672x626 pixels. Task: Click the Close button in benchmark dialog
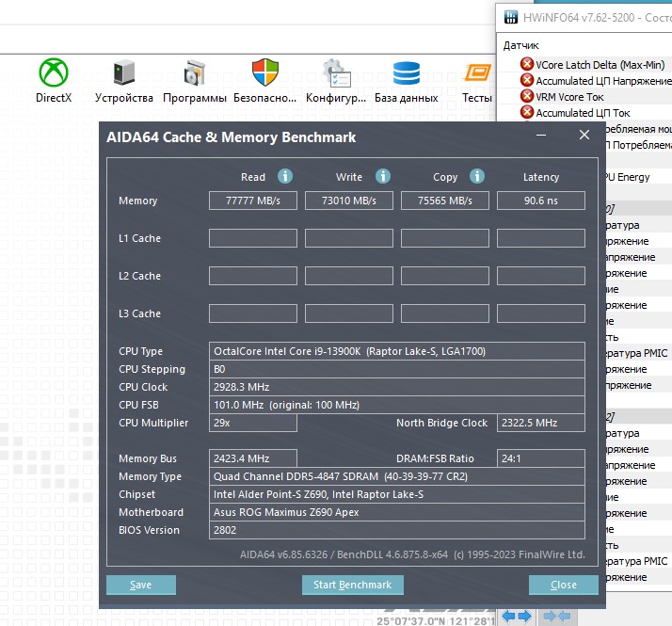pos(564,585)
